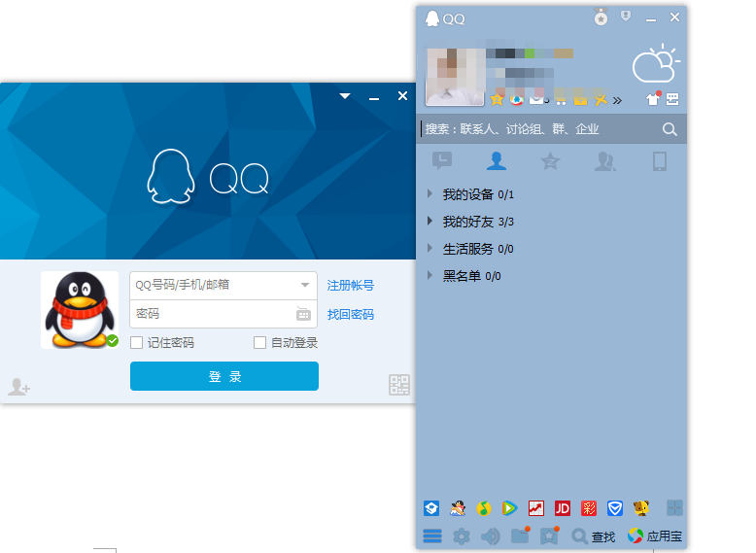Open the interface manager icon beside T-shirt

coord(672,99)
